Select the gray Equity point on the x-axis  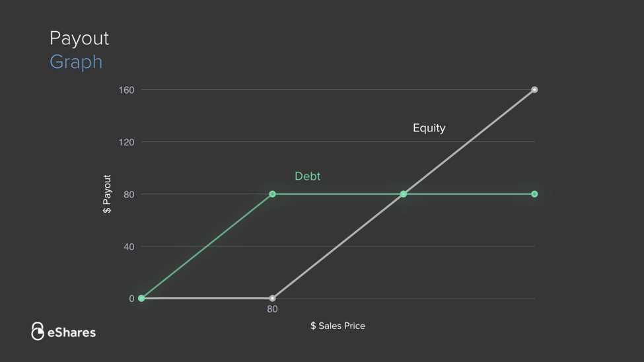272,299
